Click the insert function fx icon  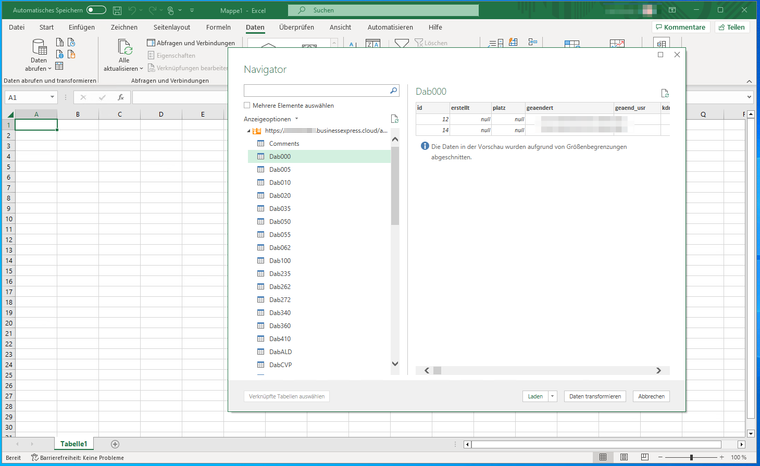(x=120, y=98)
